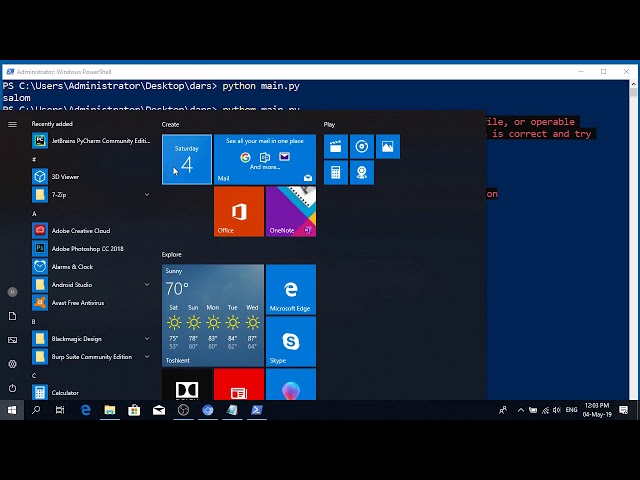Open the red News tile
The width and height of the screenshot is (640, 480).
pyautogui.click(x=239, y=384)
